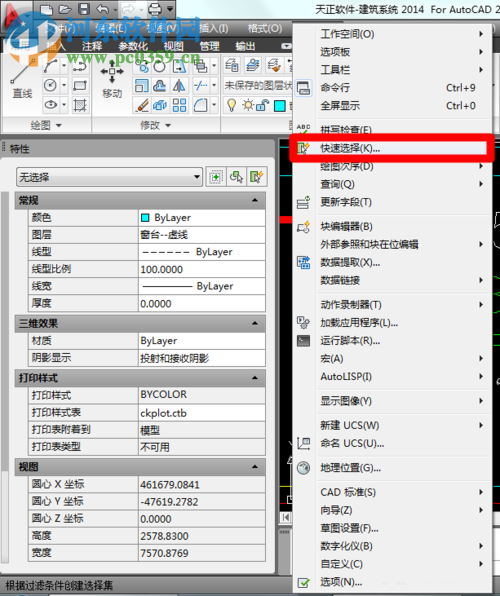500x596 pixels.
Task: Select the Polyline tool in the Draw panel
Action: pyautogui.click(x=80, y=66)
